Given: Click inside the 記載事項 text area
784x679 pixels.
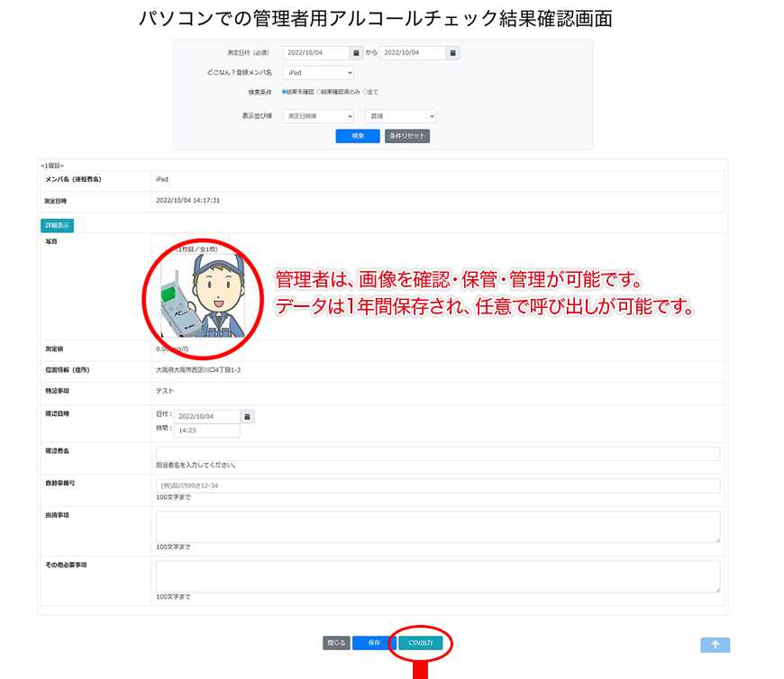Looking at the screenshot, I should point(437,525).
